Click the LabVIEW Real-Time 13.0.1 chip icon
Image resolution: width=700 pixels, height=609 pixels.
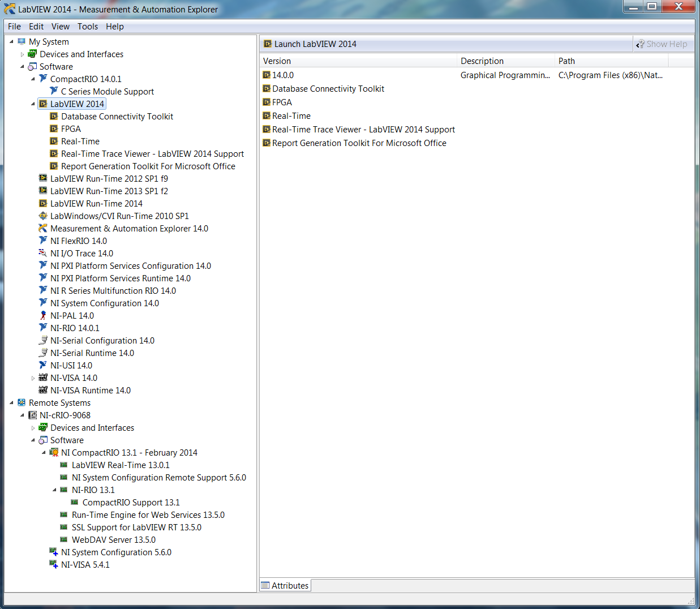click(x=64, y=465)
